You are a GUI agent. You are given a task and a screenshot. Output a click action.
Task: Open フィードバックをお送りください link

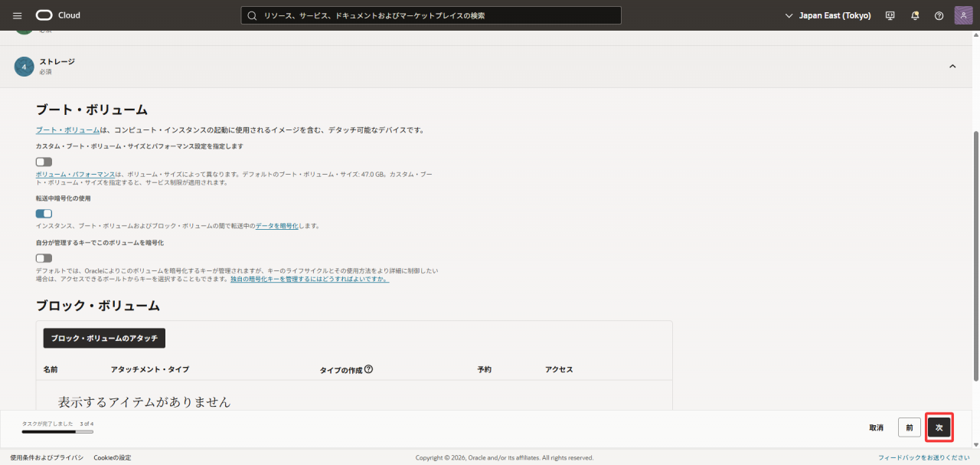click(x=924, y=457)
